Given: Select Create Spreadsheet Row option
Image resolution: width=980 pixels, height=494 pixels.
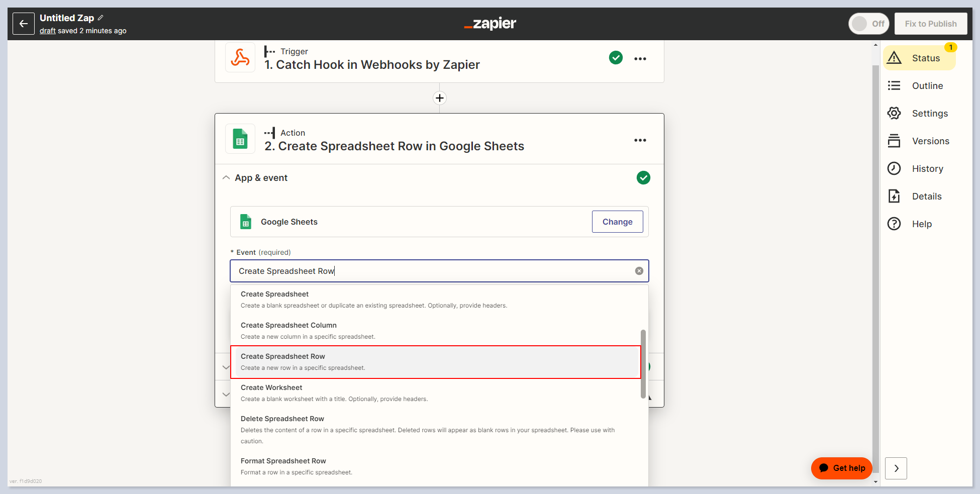Looking at the screenshot, I should 435,362.
